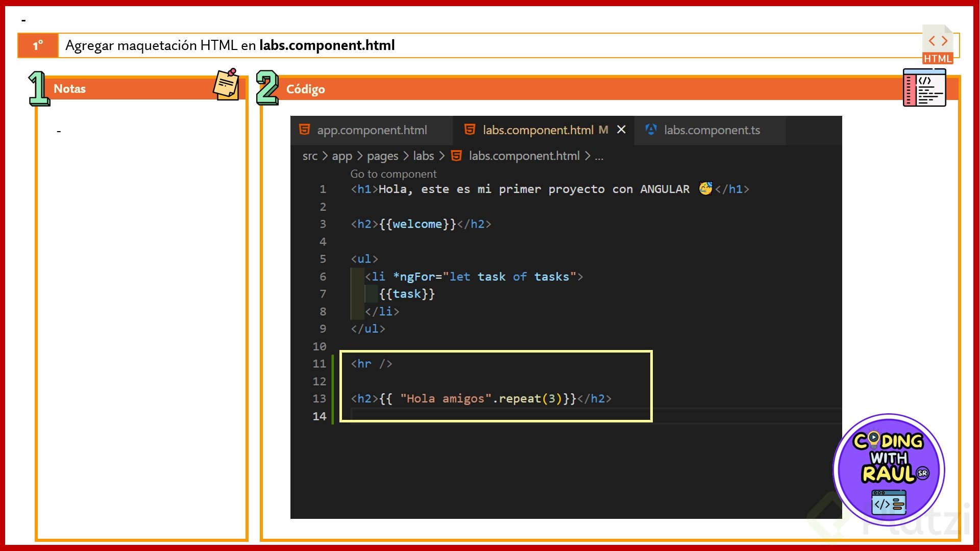Click the Go to component link
980x551 pixels.
(x=393, y=174)
